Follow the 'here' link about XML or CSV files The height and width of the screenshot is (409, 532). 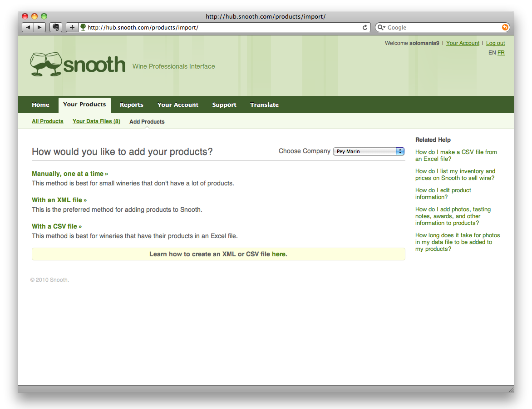point(279,254)
